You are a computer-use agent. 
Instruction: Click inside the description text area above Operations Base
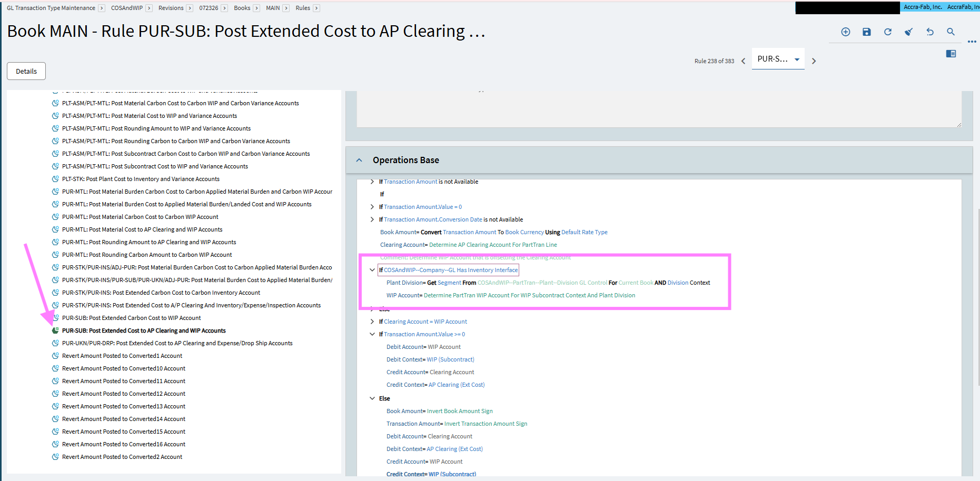pyautogui.click(x=659, y=109)
